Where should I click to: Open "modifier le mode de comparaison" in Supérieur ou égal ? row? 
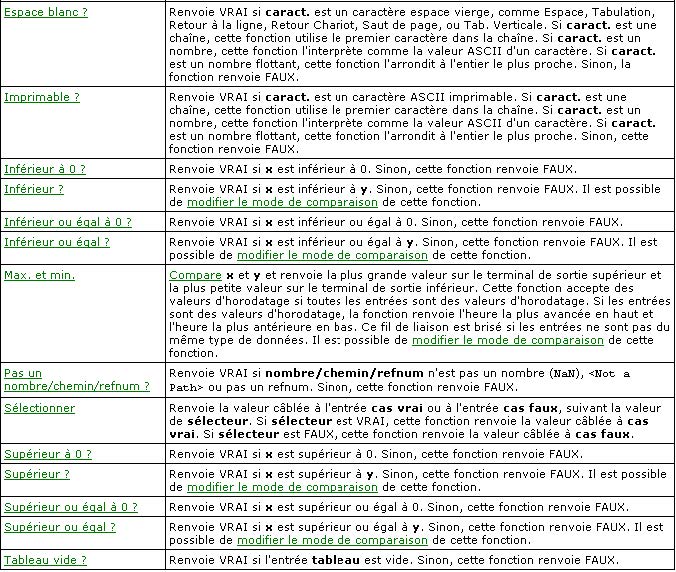pos(332,540)
